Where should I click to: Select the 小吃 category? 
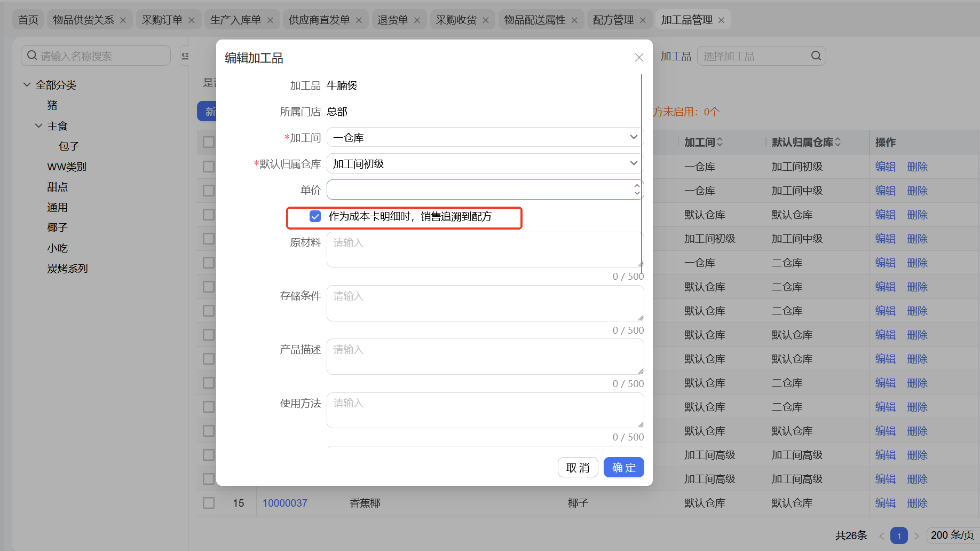[x=57, y=248]
